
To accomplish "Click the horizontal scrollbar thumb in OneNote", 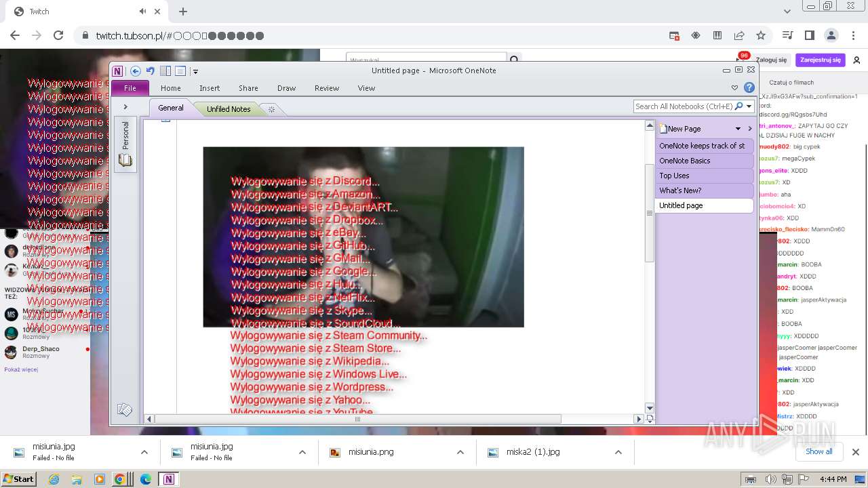I will (x=358, y=419).
